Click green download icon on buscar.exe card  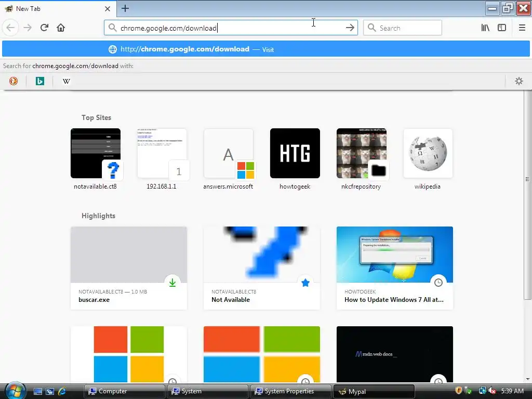coord(172,283)
